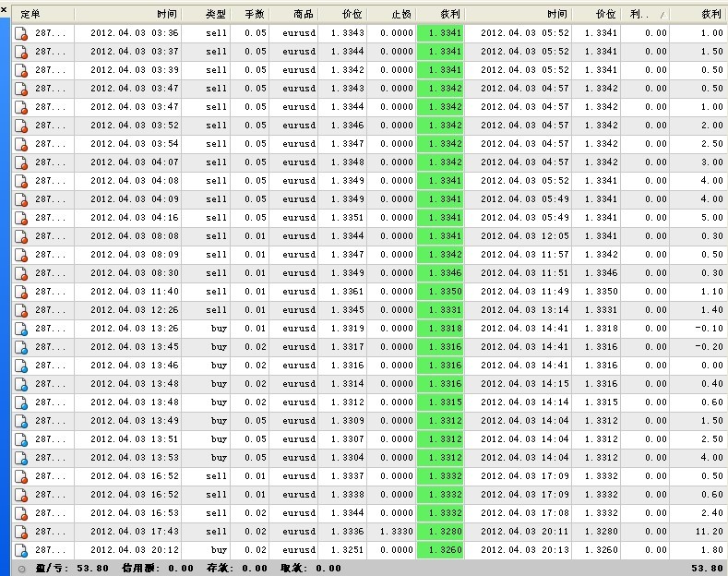Click the open price cell 1.3351
Image resolution: width=728 pixels, height=576 pixels.
pos(347,218)
